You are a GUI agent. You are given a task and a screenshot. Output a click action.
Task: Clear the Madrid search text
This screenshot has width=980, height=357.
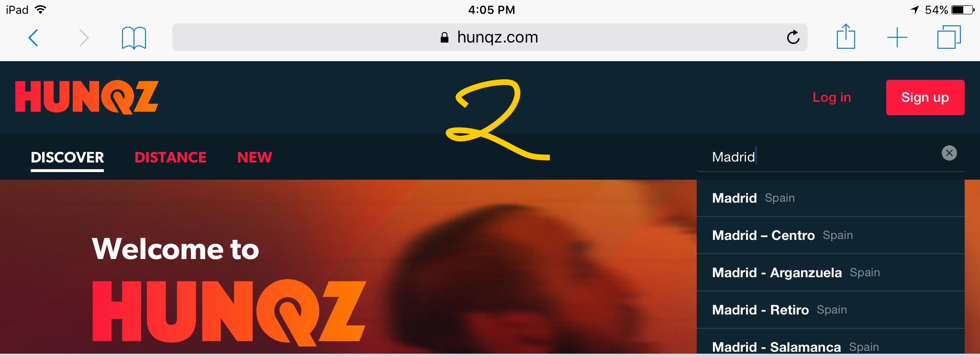[x=949, y=153]
